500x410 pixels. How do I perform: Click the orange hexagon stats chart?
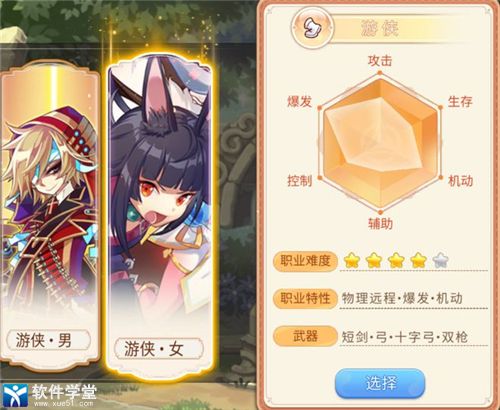click(380, 143)
